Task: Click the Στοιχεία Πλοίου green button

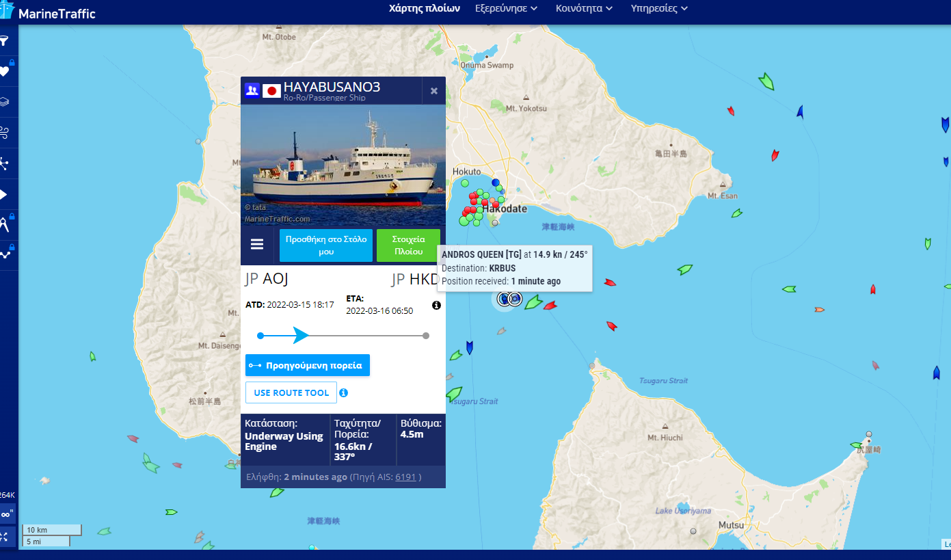Action: 408,245
